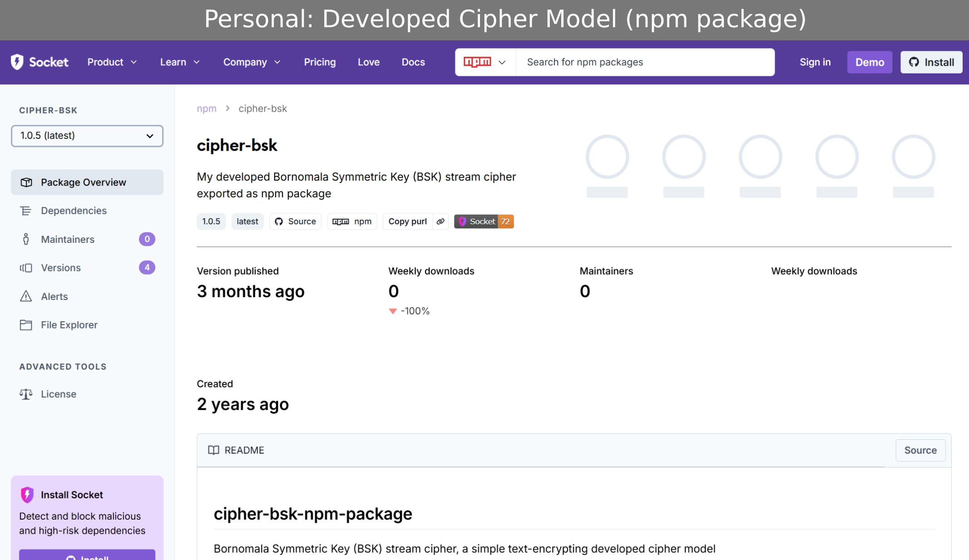
Task: Expand the npm registry selector dropdown
Action: click(485, 62)
